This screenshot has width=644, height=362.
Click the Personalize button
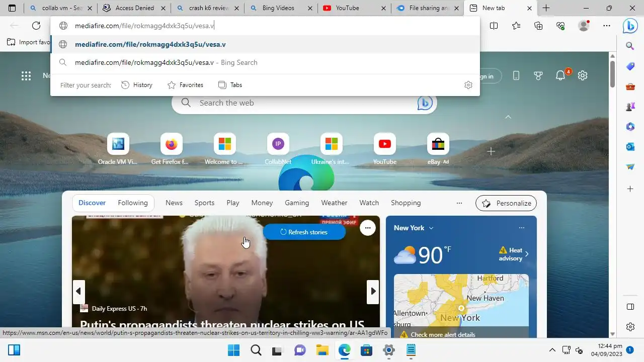pyautogui.click(x=506, y=203)
